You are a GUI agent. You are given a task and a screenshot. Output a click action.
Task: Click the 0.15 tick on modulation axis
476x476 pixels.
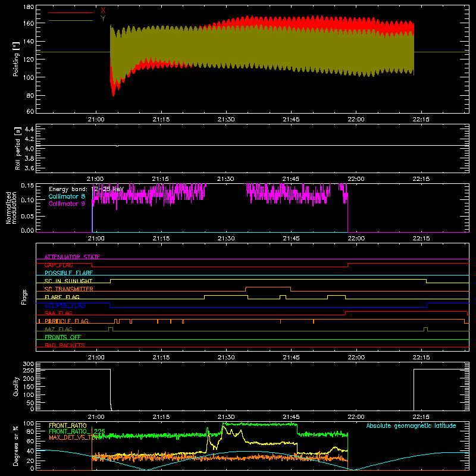point(27,185)
